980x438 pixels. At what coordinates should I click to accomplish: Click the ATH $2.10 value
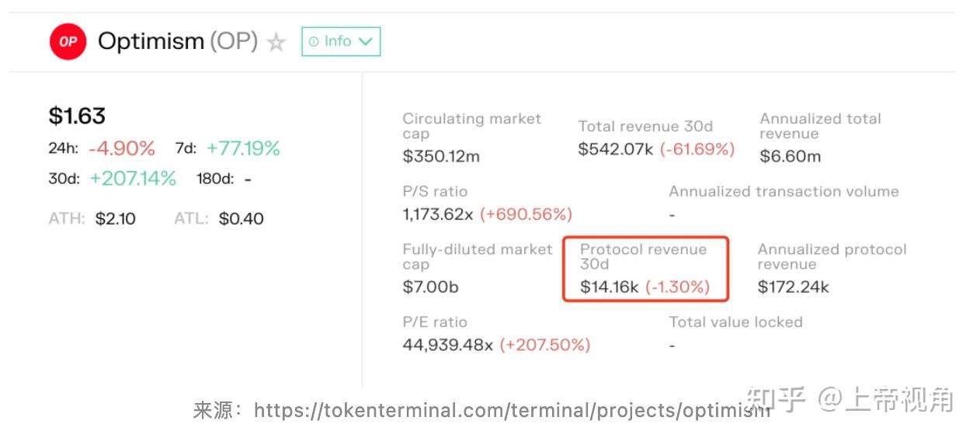[115, 219]
